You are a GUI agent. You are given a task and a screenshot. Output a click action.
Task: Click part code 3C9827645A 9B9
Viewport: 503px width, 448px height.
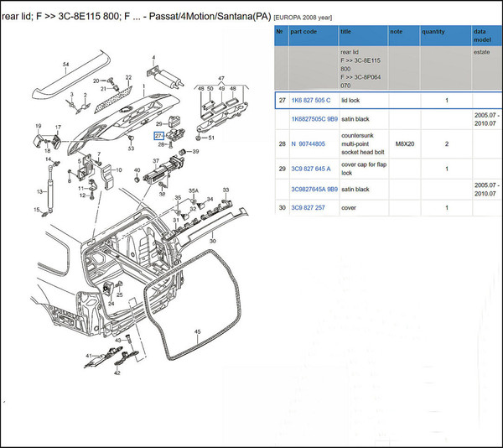314,189
